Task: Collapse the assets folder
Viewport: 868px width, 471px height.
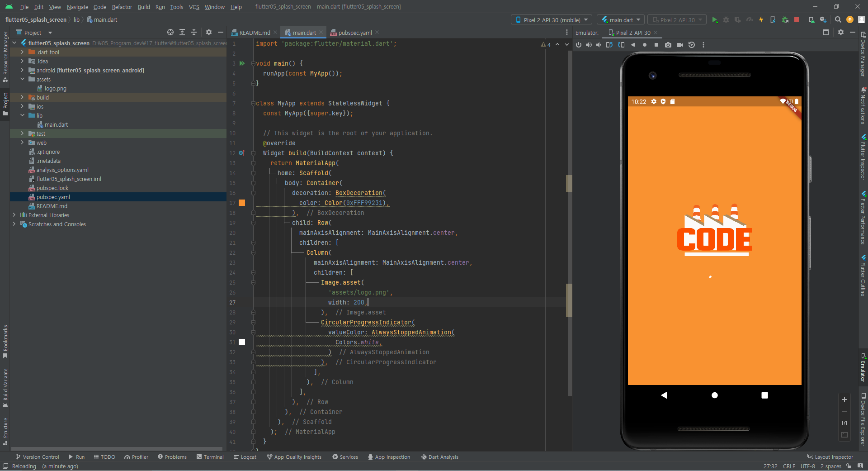Action: coord(22,79)
